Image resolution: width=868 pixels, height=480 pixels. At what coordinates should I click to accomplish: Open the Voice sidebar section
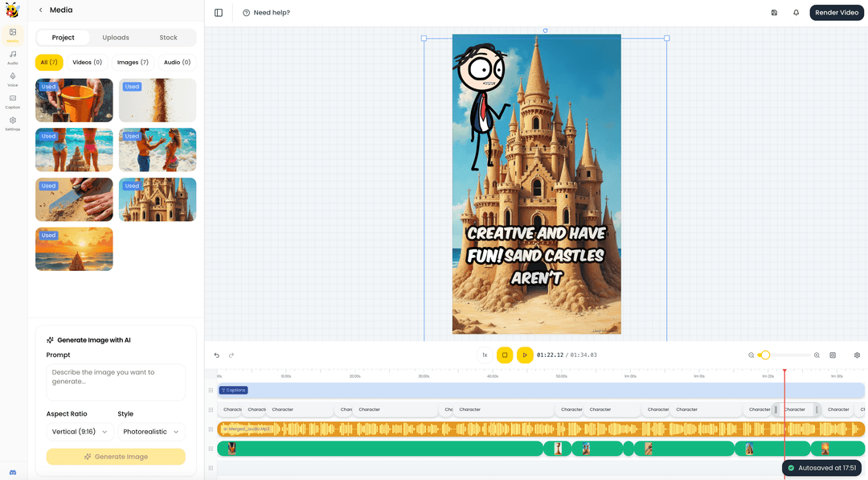(x=12, y=80)
